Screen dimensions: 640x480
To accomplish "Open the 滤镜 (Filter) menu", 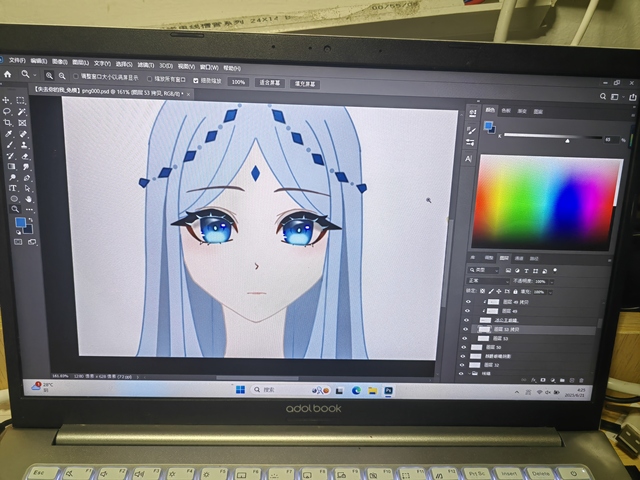I will [x=144, y=62].
